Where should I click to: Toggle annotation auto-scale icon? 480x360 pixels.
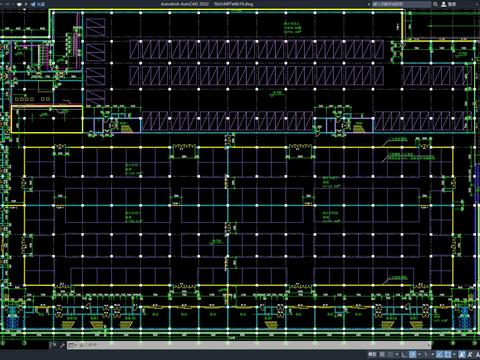(469, 354)
